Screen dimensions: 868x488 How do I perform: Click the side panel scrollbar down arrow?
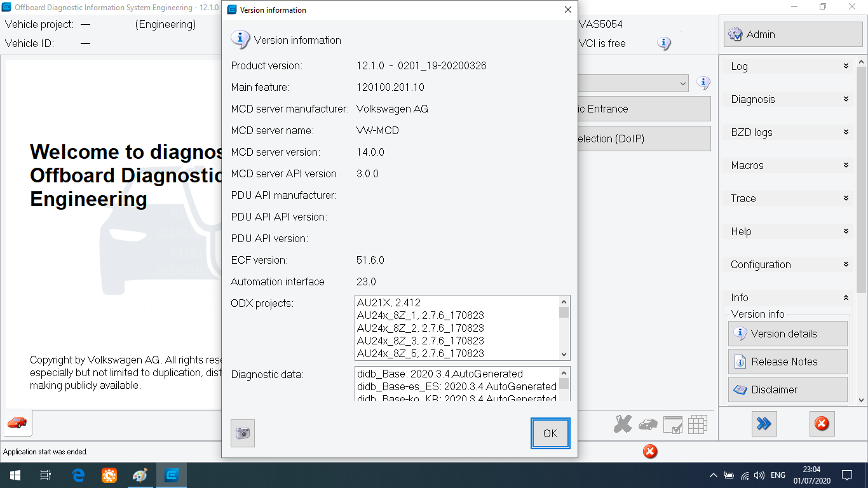coord(862,400)
